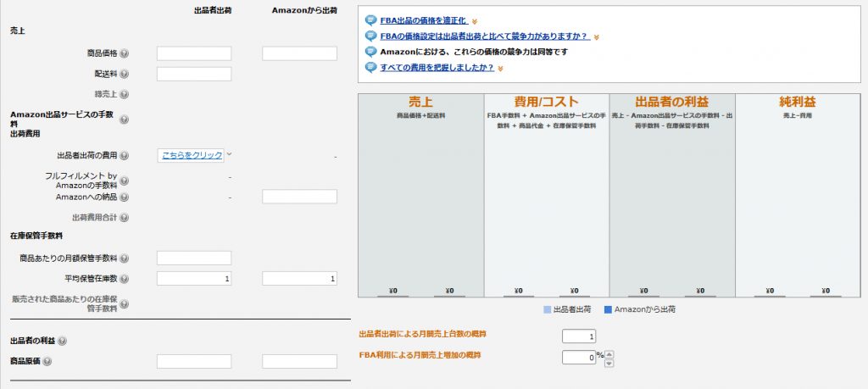
Task: Open help icon next to 出荷費用合計
Action: click(x=124, y=218)
